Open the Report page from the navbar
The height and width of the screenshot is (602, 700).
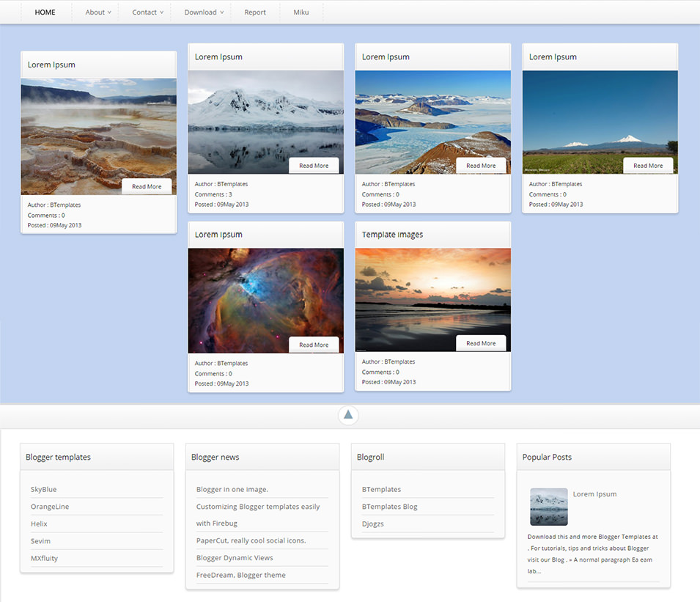(254, 12)
